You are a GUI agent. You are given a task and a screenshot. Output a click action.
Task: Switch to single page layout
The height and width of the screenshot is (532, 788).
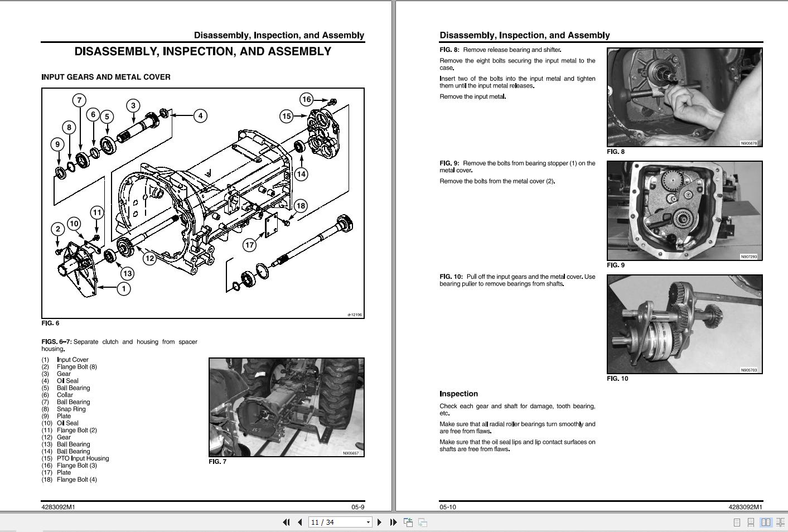tap(737, 523)
